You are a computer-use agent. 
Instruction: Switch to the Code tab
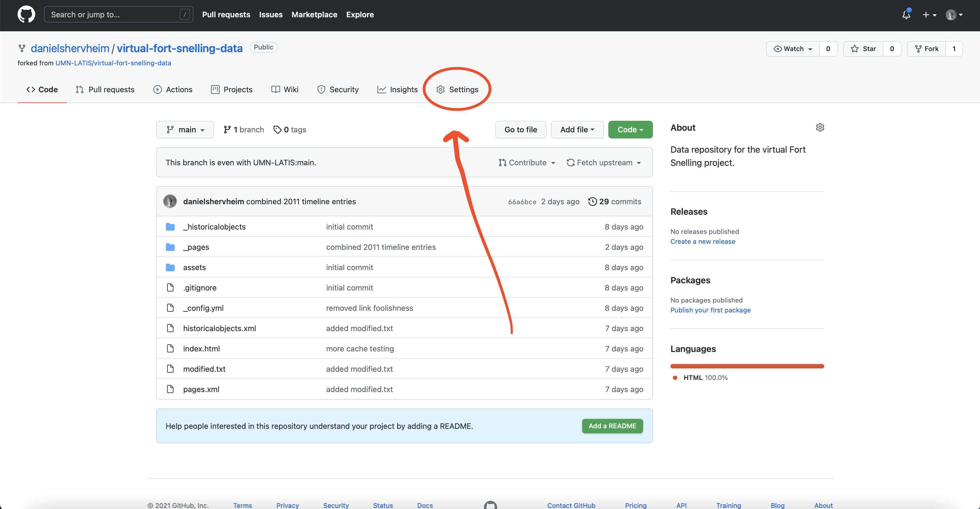[42, 89]
